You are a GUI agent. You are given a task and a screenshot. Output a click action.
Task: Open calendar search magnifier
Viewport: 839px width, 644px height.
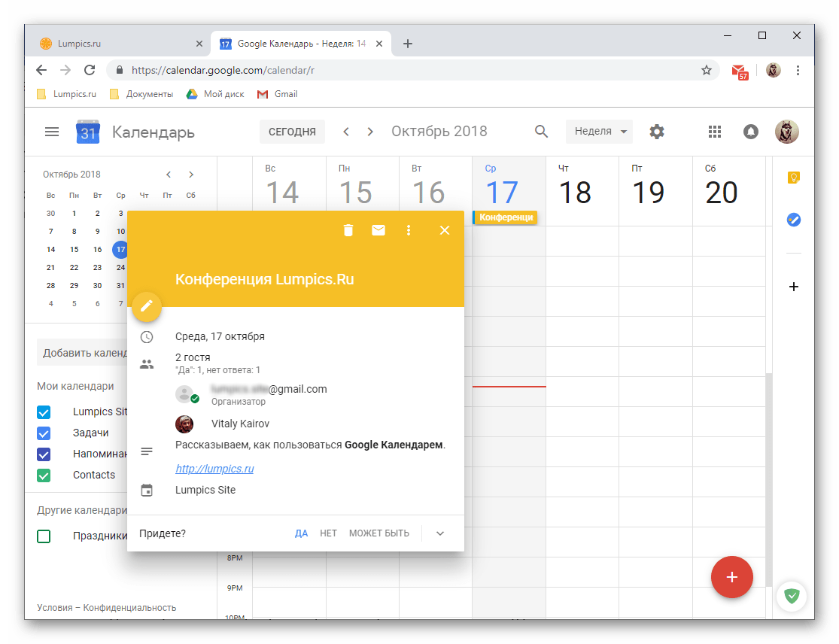[541, 132]
